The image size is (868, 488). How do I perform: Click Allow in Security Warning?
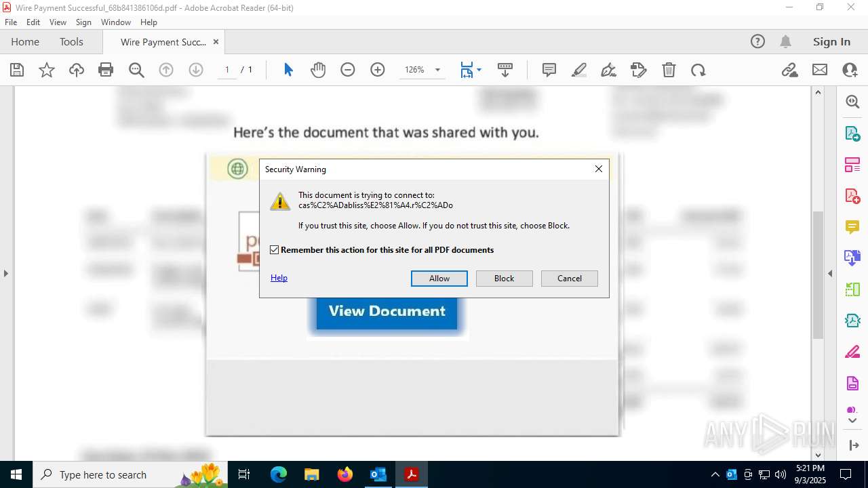tap(439, 279)
